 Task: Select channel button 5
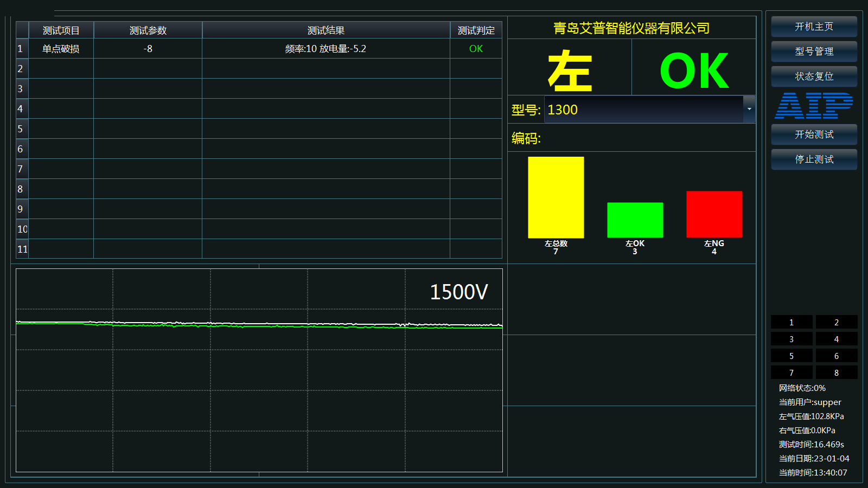pos(792,356)
